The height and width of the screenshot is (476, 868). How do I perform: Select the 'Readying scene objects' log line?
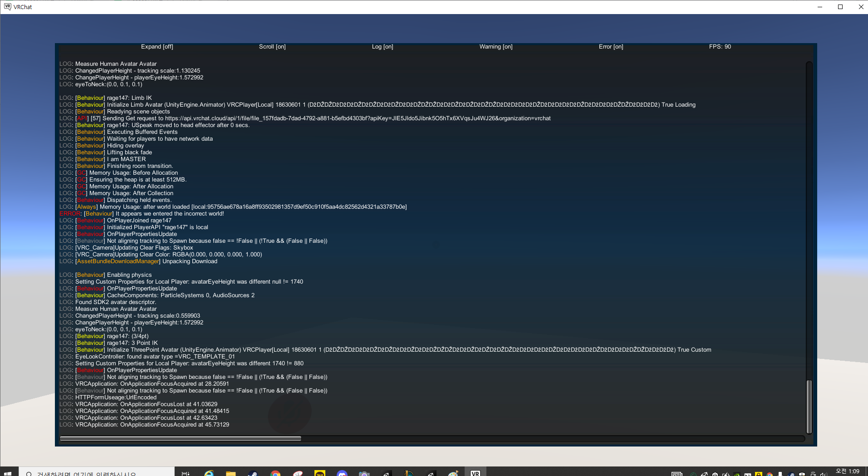(x=115, y=112)
